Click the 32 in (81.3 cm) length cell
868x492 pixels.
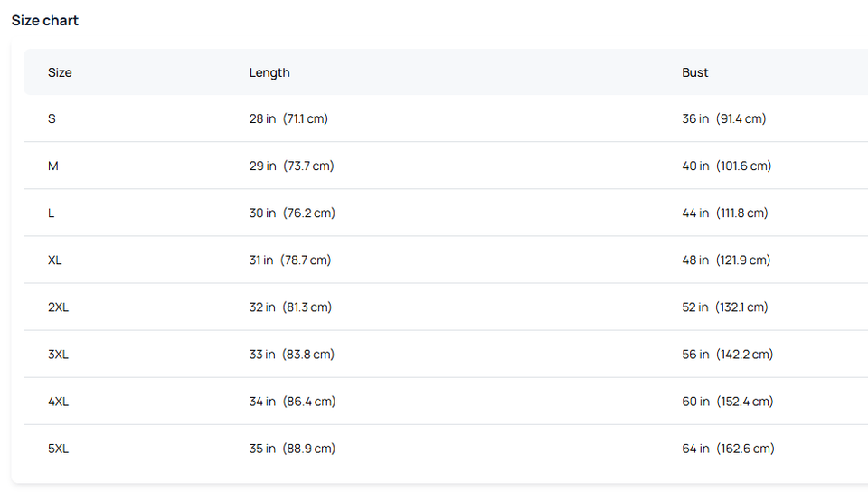pos(290,307)
